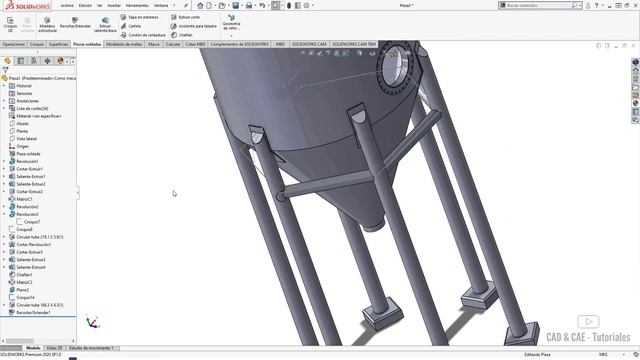The height and width of the screenshot is (360, 640).
Task: Click Tapa en extremos command
Action: pyautogui.click(x=140, y=17)
